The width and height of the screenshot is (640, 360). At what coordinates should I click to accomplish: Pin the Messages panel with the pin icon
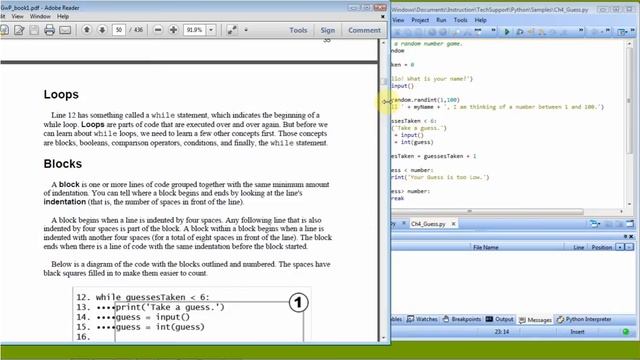[625, 236]
